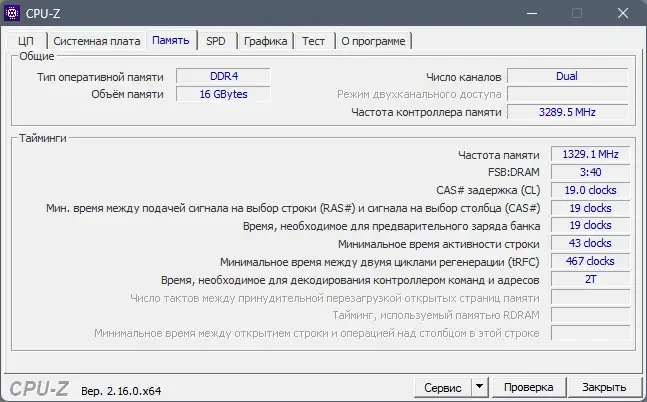Open the SPD tab
Image resolution: width=647 pixels, height=402 pixels.
216,41
